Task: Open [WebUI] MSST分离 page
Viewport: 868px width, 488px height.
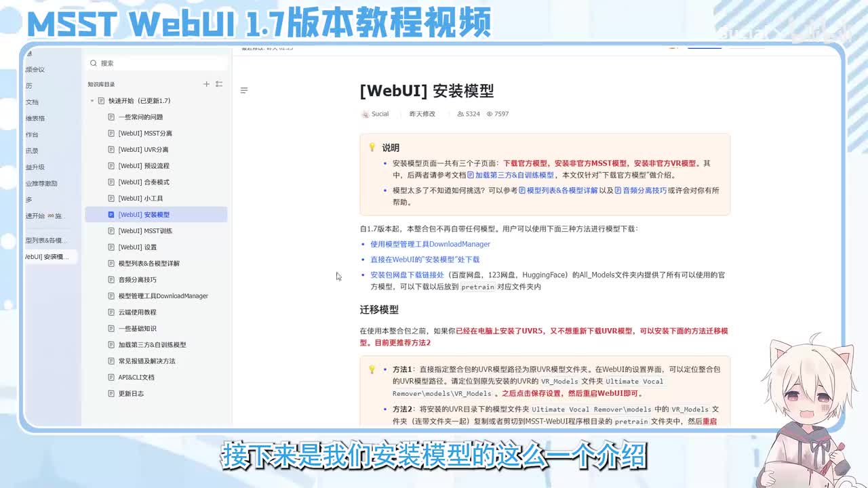Action: [145, 134]
